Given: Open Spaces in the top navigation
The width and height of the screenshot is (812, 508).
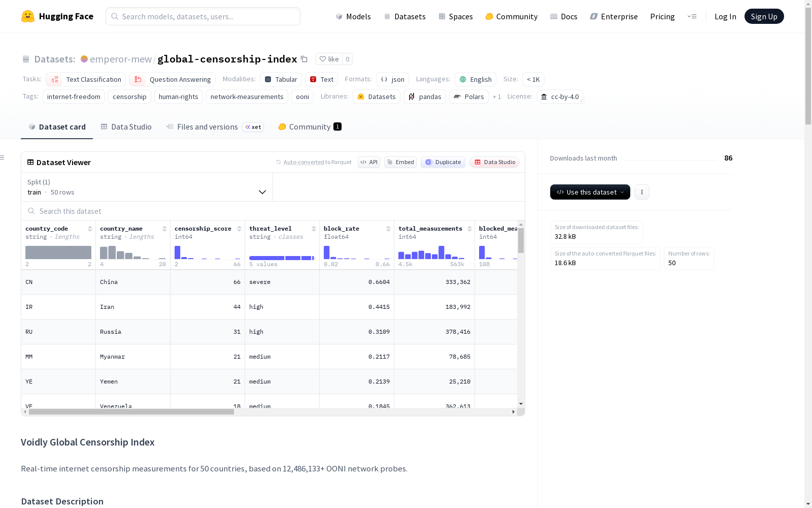Looking at the screenshot, I should pos(456,16).
